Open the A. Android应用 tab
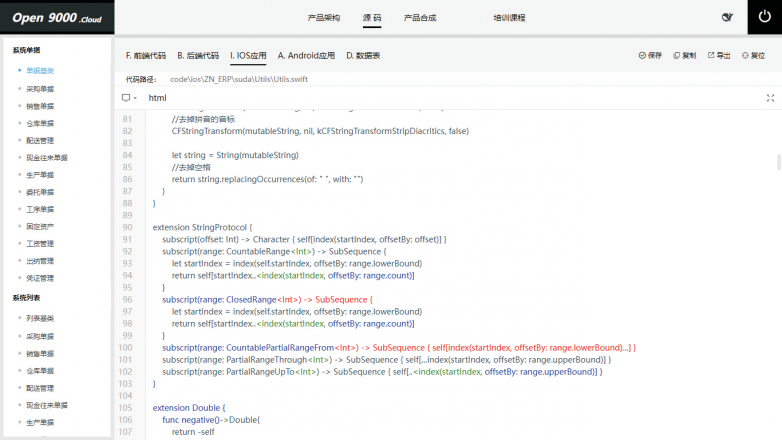This screenshot has height=440, width=782. pyautogui.click(x=306, y=56)
